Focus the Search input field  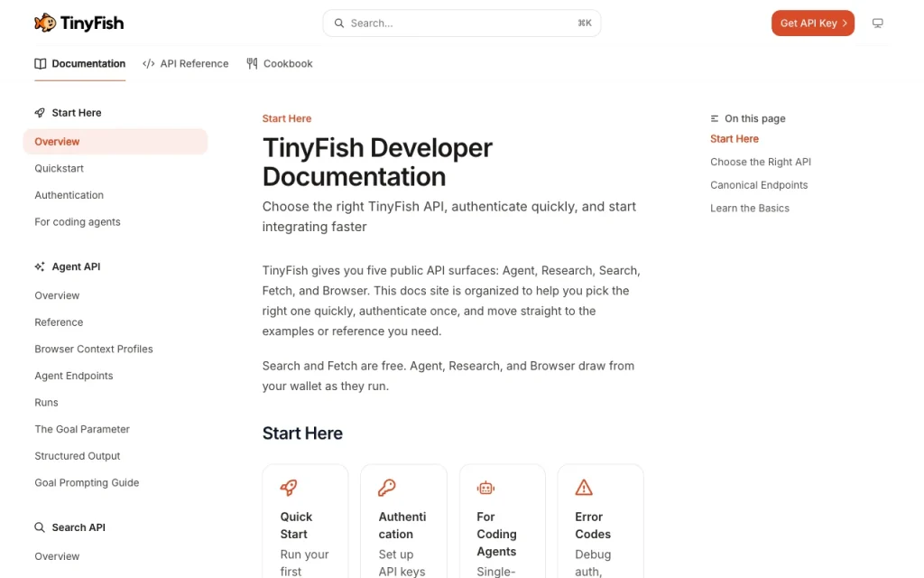(x=461, y=23)
